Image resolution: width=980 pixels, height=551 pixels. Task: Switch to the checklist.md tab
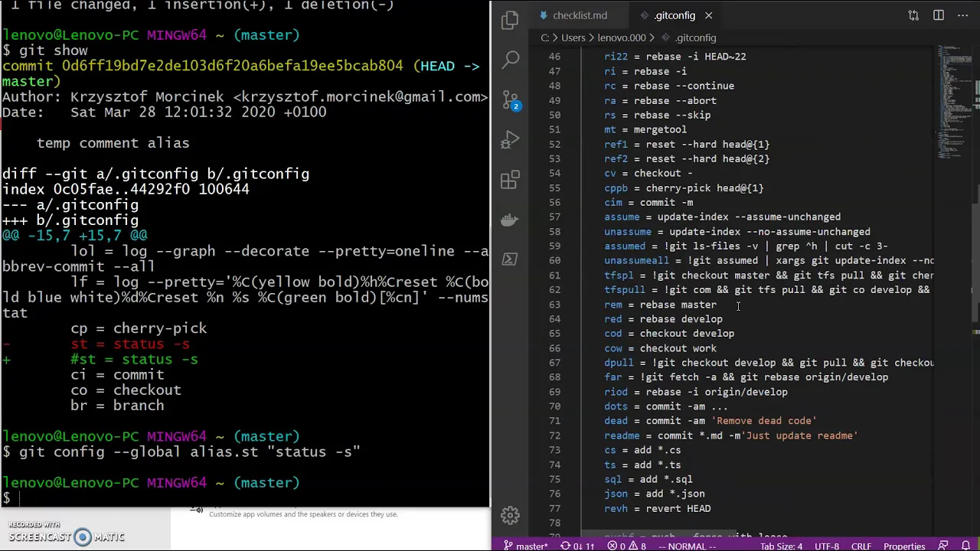point(580,15)
